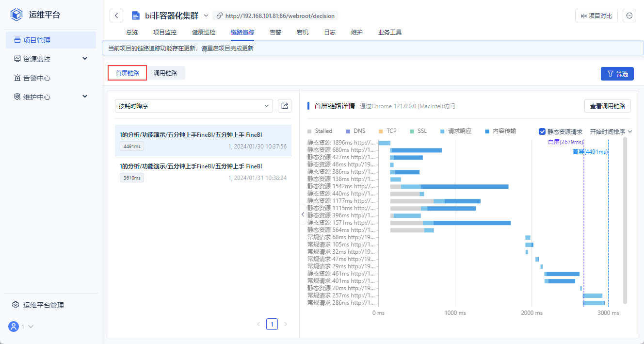Click the 查看调用链路 button
This screenshot has height=344, width=644.
(x=607, y=106)
